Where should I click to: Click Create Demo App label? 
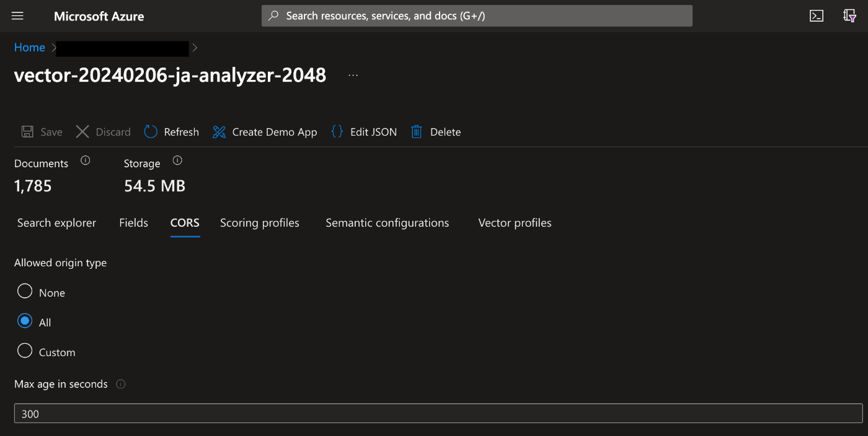click(x=275, y=132)
